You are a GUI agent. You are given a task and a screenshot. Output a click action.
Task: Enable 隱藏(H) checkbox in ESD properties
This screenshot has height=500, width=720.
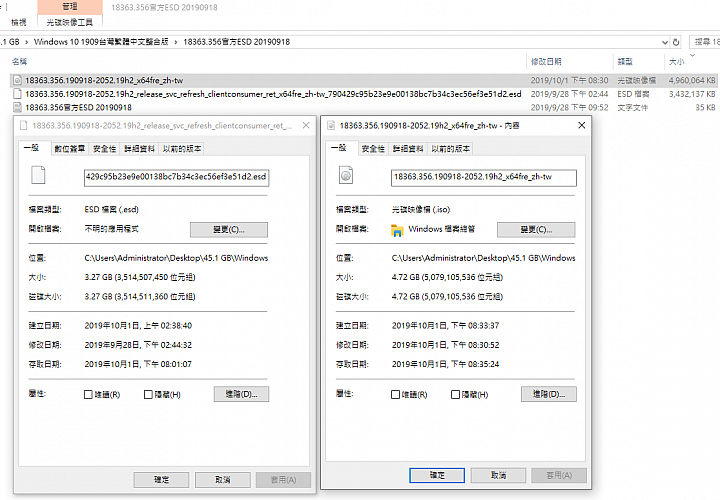148,394
